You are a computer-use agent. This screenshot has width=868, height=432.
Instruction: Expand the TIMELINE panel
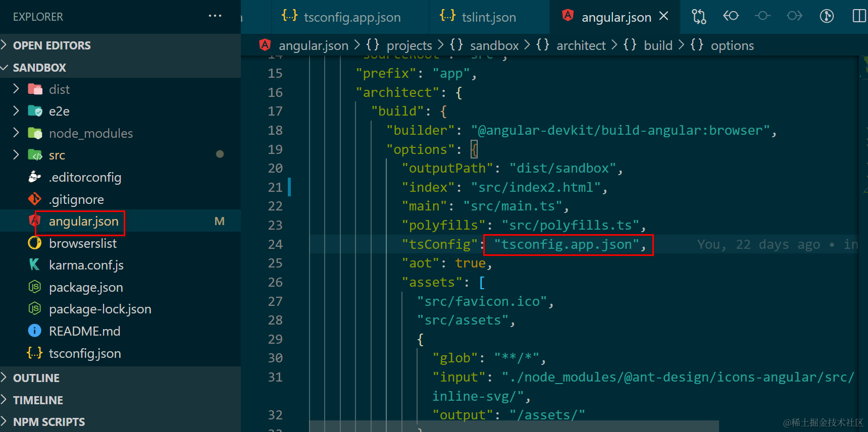point(120,400)
